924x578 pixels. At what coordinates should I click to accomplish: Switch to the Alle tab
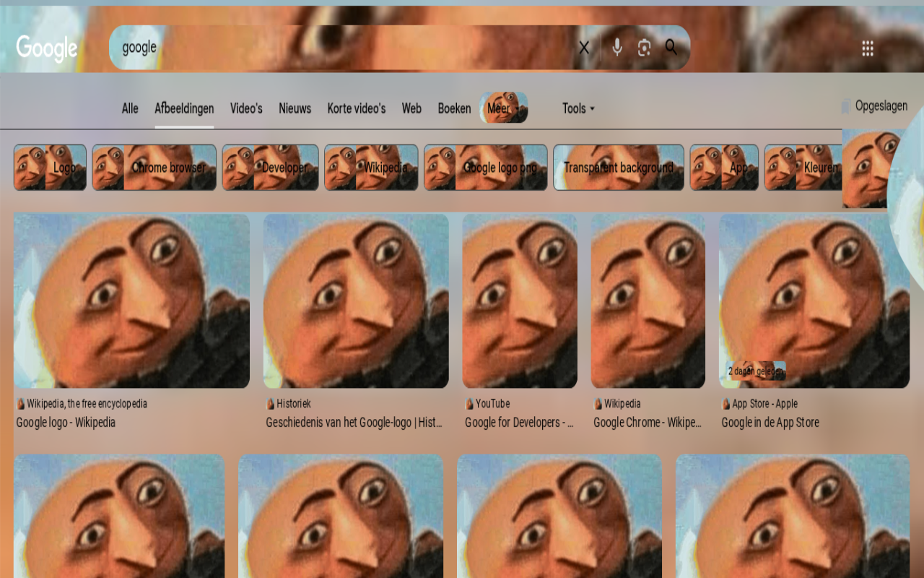(x=130, y=108)
